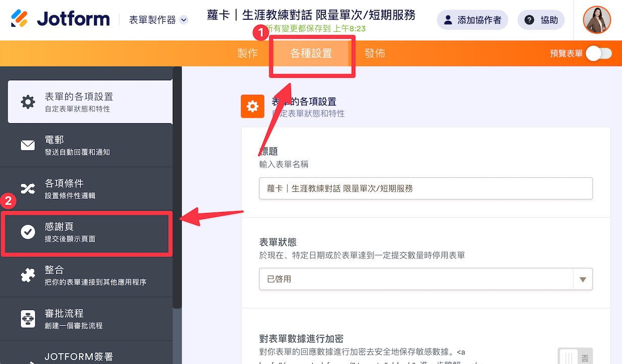This screenshot has width=622, height=364.
Task: Click the 表單狀態 dropdown arrow
Action: coord(583,279)
